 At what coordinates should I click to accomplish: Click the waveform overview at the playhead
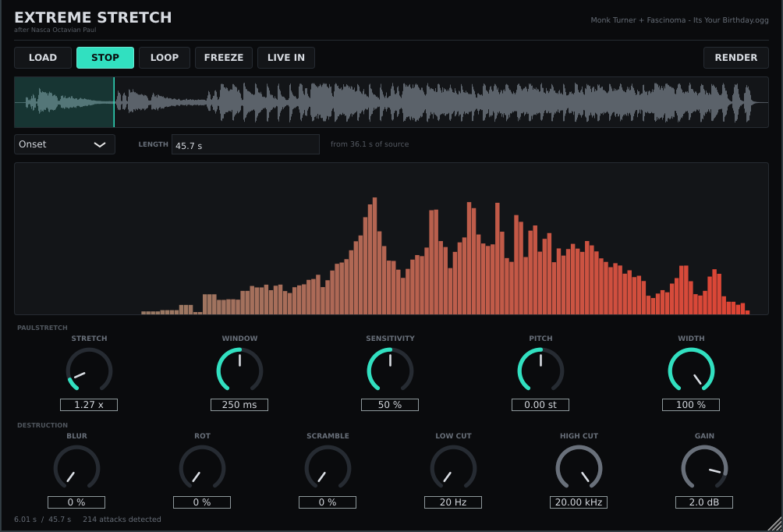[x=114, y=102]
